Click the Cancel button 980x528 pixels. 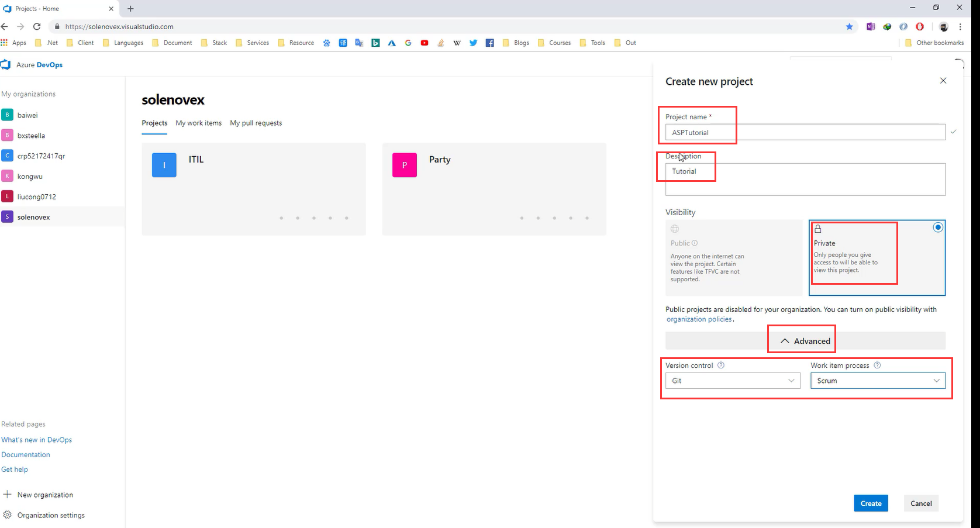921,503
